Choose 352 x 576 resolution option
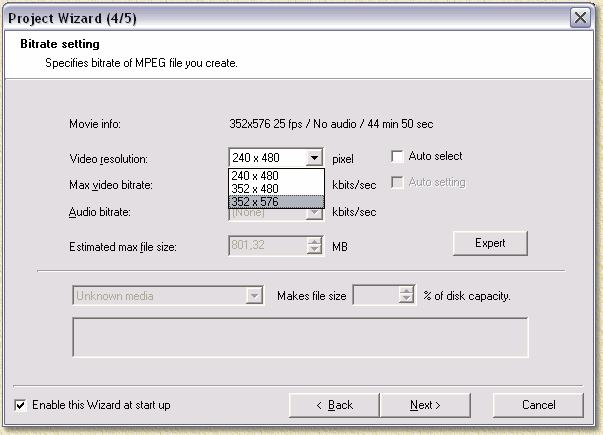603x435 pixels. pyautogui.click(x=276, y=202)
